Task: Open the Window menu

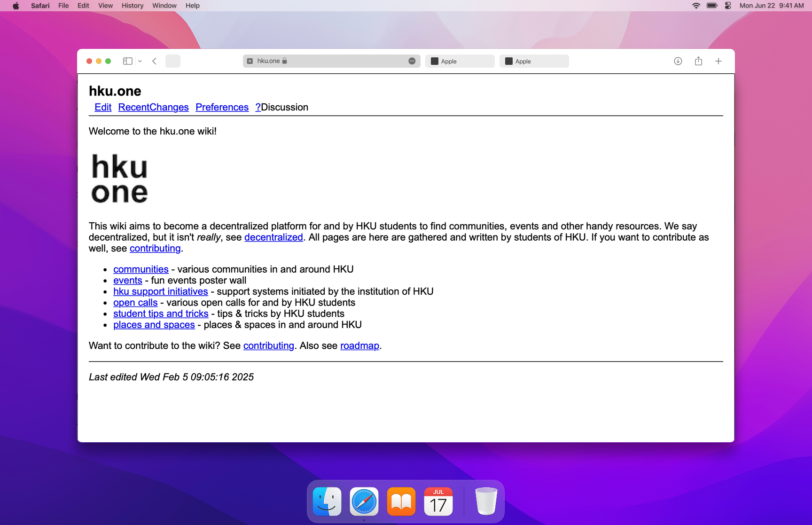Action: click(164, 6)
